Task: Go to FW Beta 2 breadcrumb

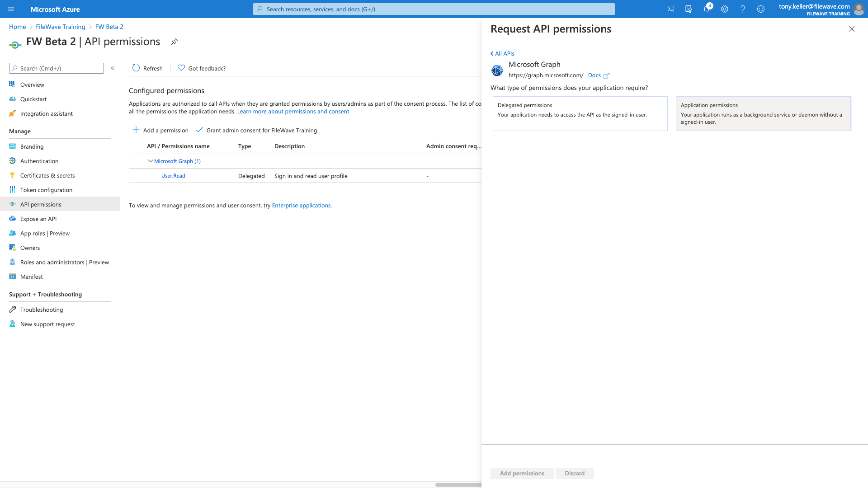Action: (109, 27)
